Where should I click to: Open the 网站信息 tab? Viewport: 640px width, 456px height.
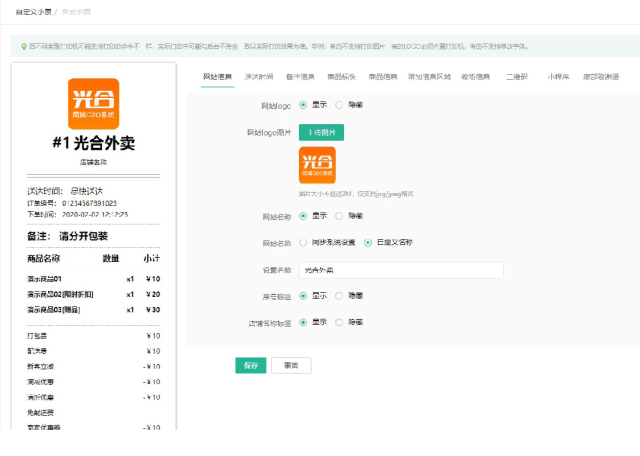[x=218, y=77]
